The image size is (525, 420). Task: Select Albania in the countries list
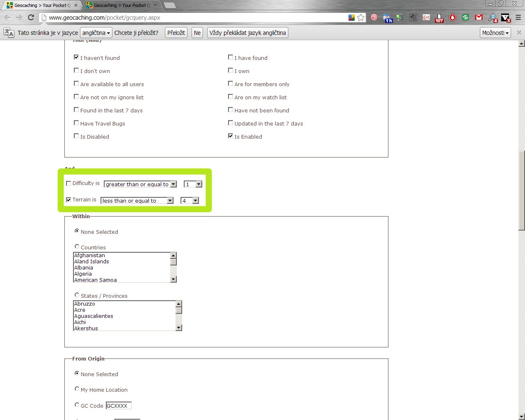tap(122, 268)
